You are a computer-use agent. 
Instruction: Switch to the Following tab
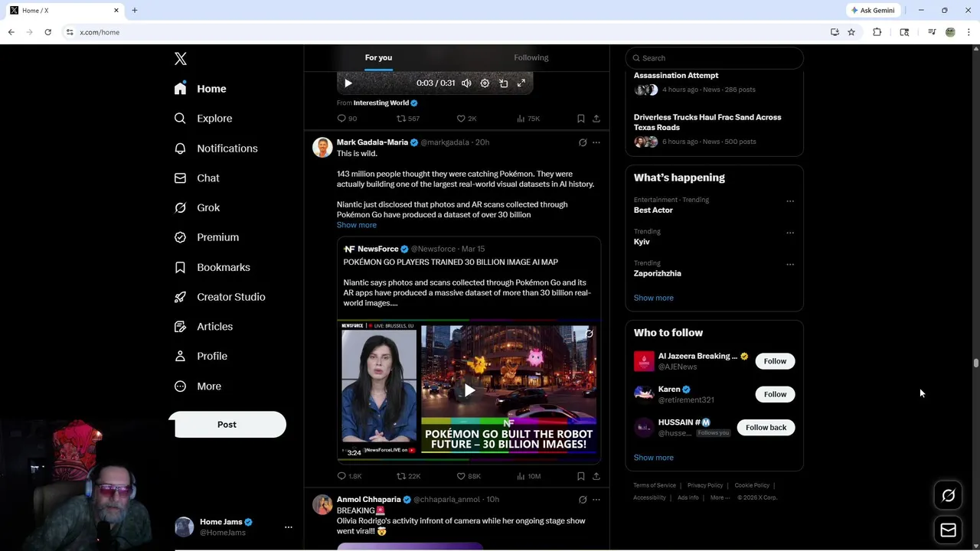click(x=531, y=57)
